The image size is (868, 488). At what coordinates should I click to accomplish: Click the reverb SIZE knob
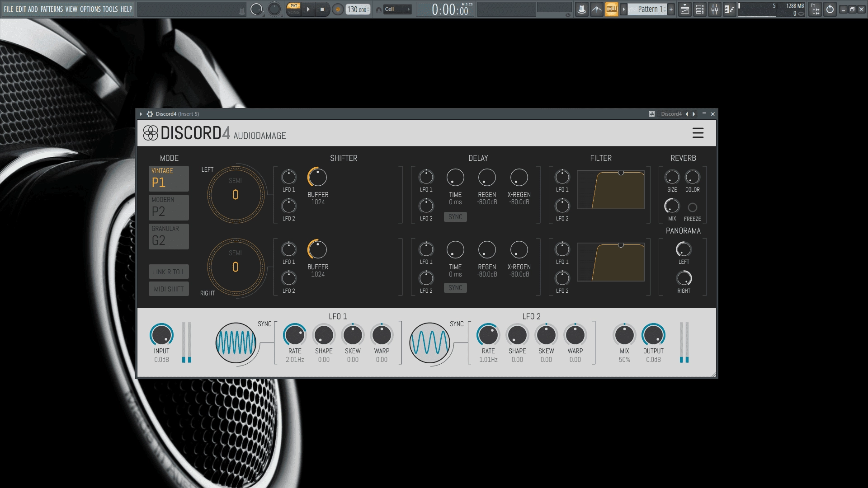pos(672,177)
